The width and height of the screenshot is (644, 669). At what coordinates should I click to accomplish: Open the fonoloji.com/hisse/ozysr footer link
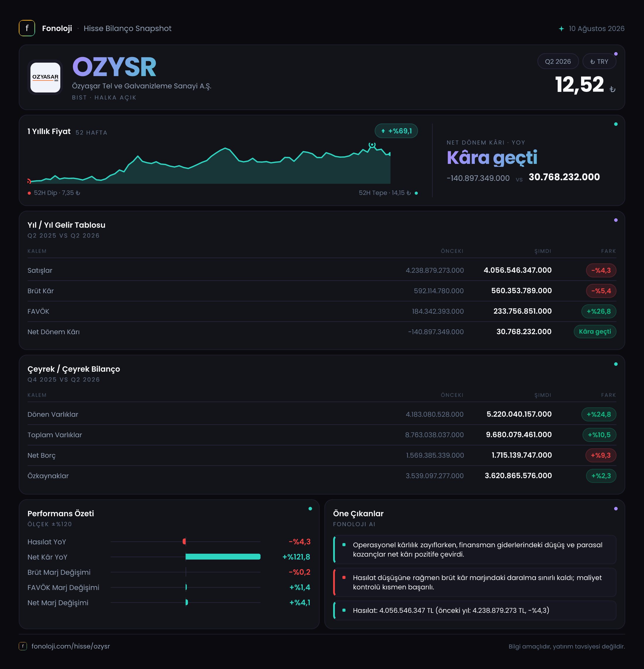tap(71, 646)
